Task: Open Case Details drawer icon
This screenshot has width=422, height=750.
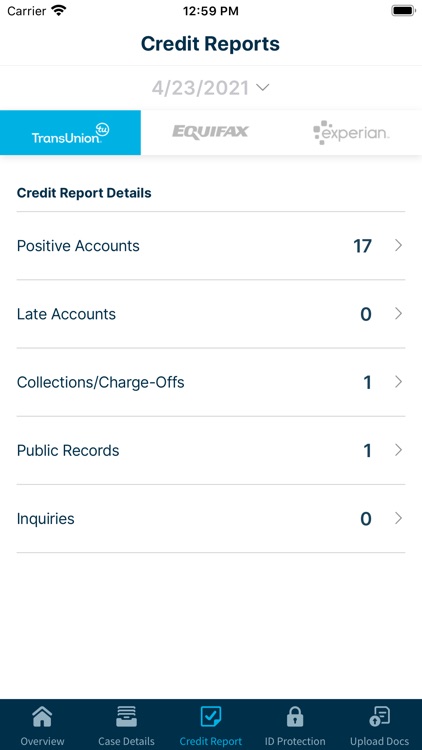Action: click(x=126, y=716)
